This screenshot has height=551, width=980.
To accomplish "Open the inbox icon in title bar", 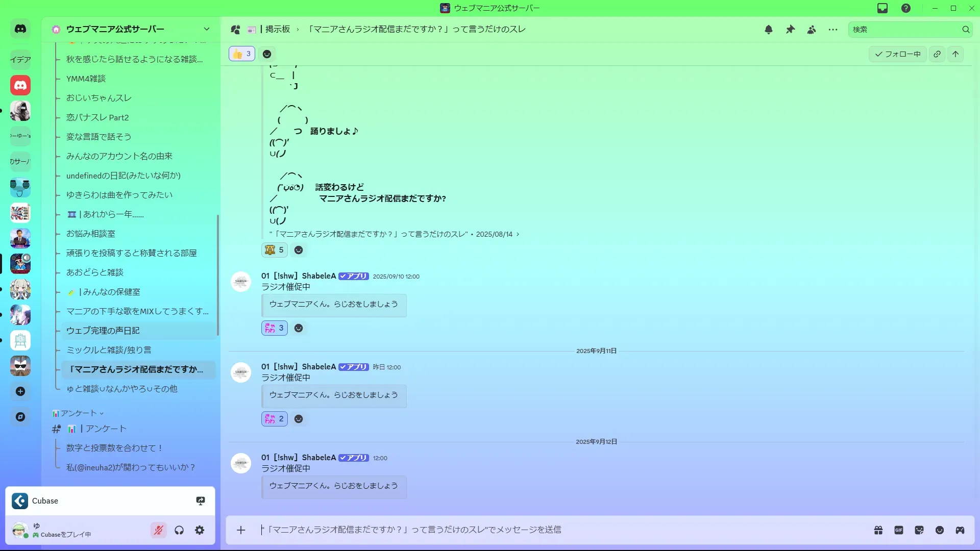I will pyautogui.click(x=883, y=8).
